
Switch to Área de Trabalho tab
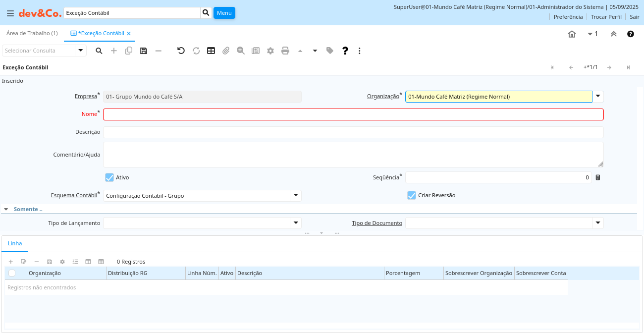click(x=32, y=33)
